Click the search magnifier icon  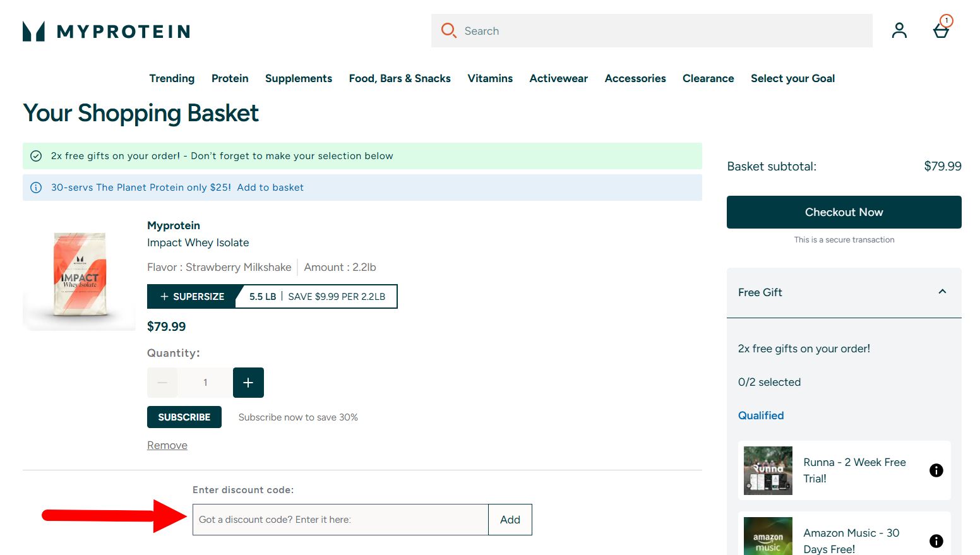(448, 30)
